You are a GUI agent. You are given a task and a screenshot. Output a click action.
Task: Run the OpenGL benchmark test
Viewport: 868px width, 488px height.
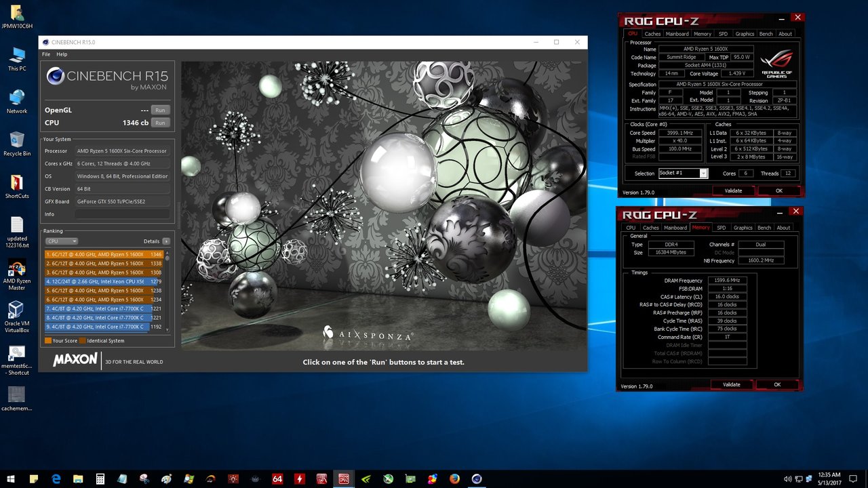(160, 110)
